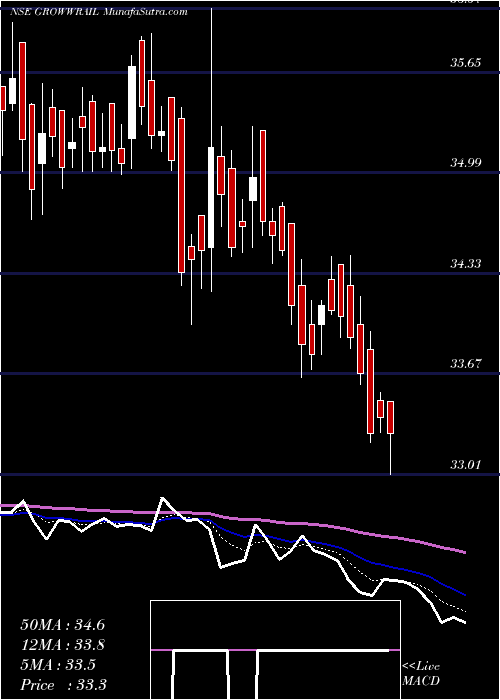Click the 5MA : 33.5 reading
The height and width of the screenshot is (700, 500).
[x=58, y=665]
